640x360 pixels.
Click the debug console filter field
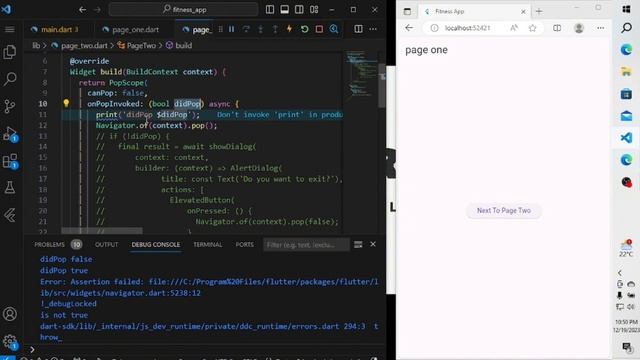click(x=306, y=244)
